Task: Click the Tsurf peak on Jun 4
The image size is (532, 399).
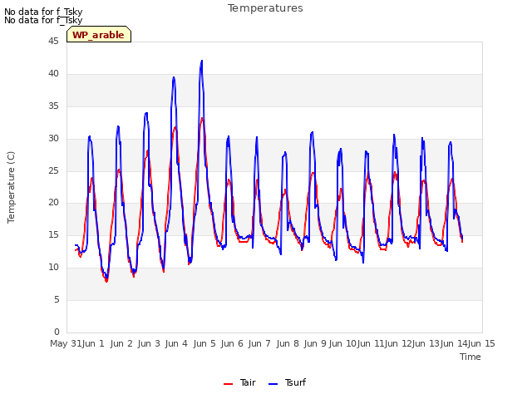Action: click(x=174, y=77)
